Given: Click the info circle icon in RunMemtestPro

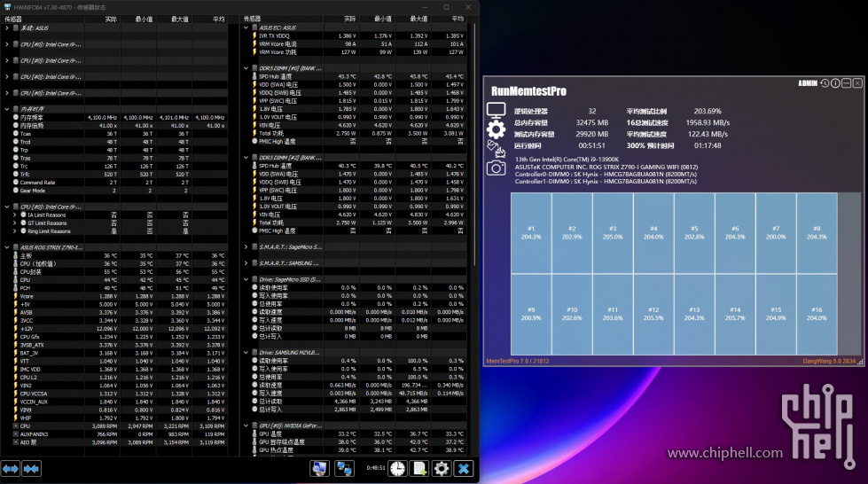Looking at the screenshot, I should pos(835,83).
